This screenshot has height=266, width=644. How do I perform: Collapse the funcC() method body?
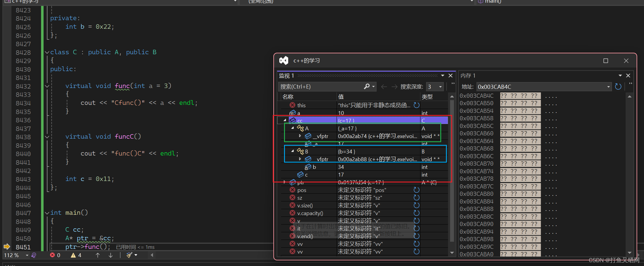point(47,137)
